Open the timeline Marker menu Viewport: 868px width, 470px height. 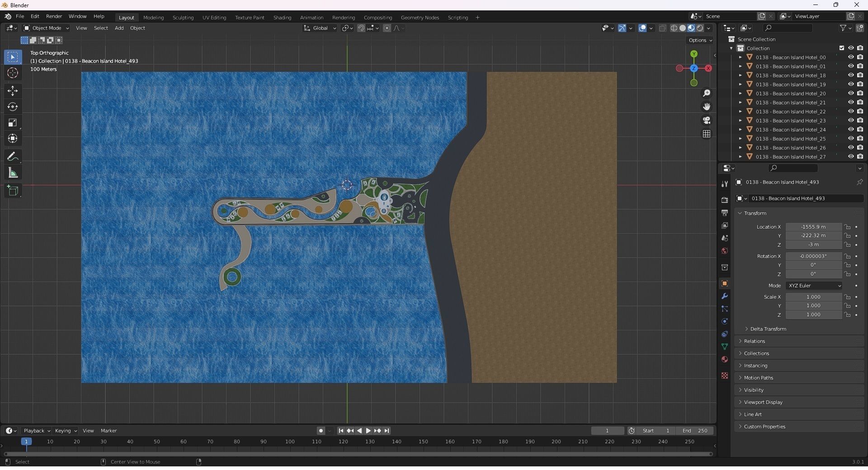(108, 431)
